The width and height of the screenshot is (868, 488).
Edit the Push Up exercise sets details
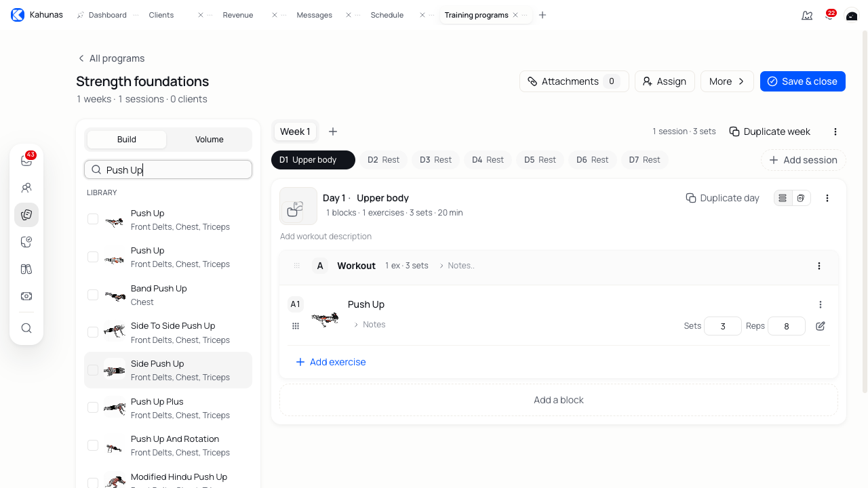(821, 326)
